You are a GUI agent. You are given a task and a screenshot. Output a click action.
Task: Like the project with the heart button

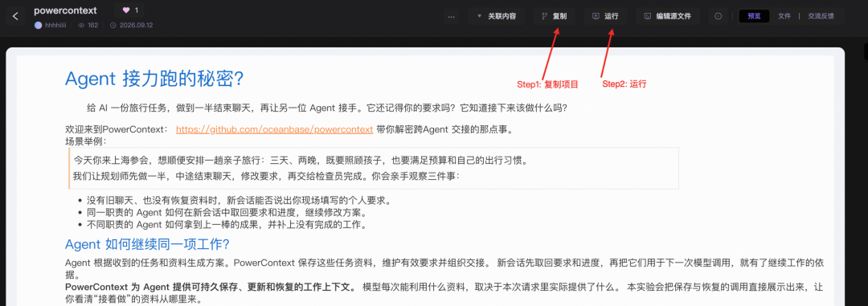(130, 10)
